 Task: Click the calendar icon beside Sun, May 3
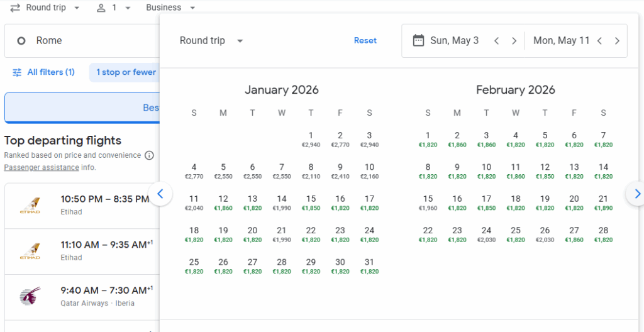pyautogui.click(x=418, y=41)
